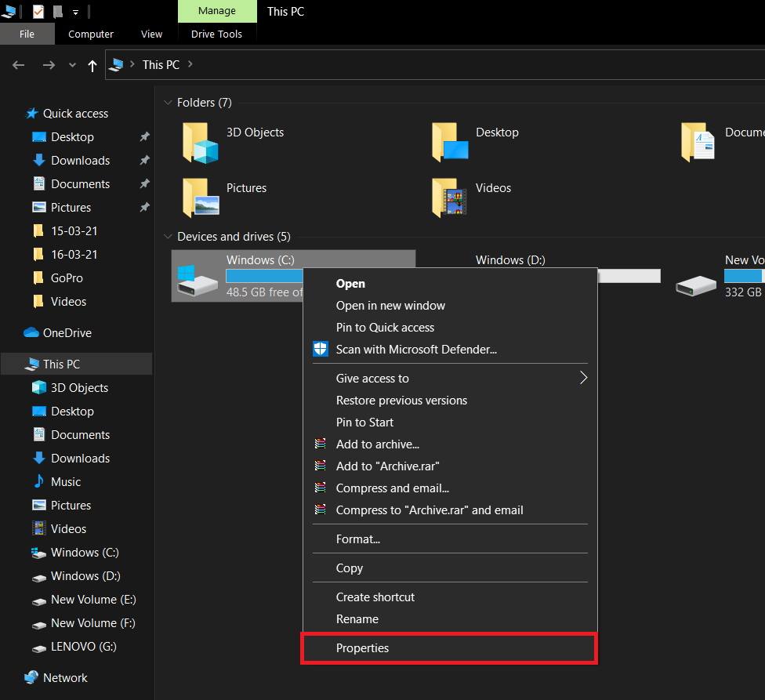This screenshot has height=700, width=765.
Task: Choose Properties from context menu
Action: (450, 647)
